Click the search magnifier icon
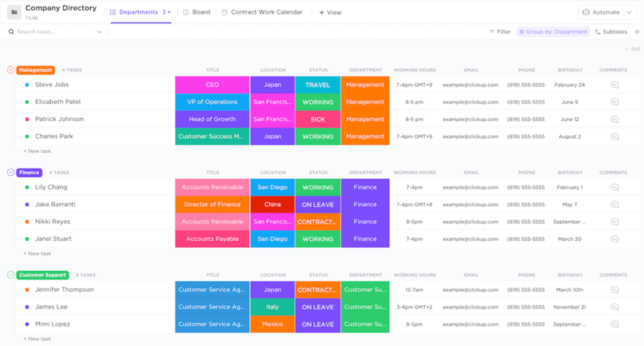This screenshot has height=346, width=644. coord(11,32)
